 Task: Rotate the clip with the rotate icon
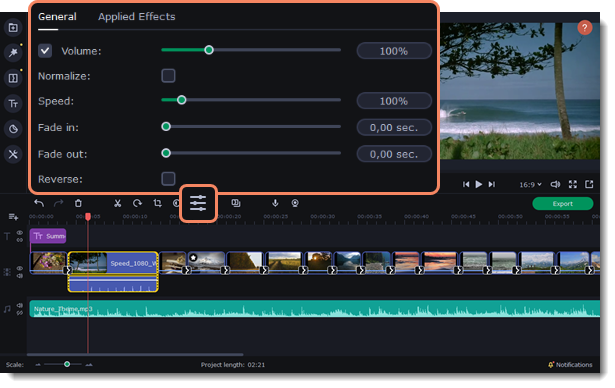tap(137, 203)
